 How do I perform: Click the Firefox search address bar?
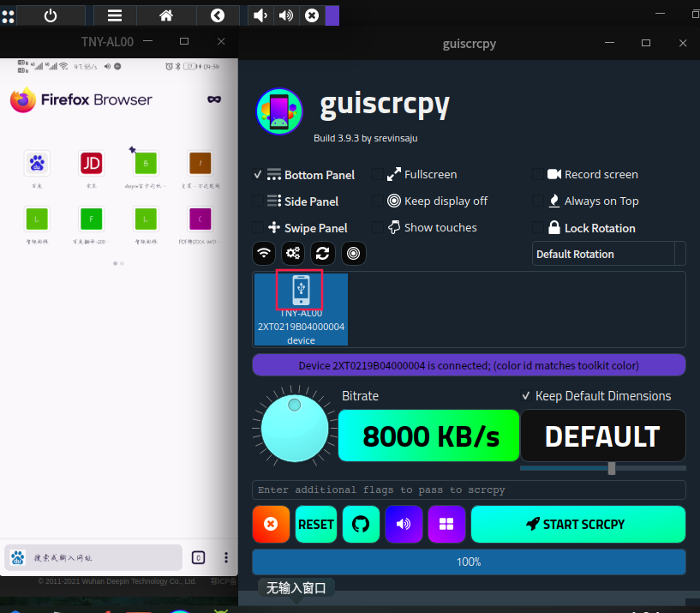pos(93,557)
